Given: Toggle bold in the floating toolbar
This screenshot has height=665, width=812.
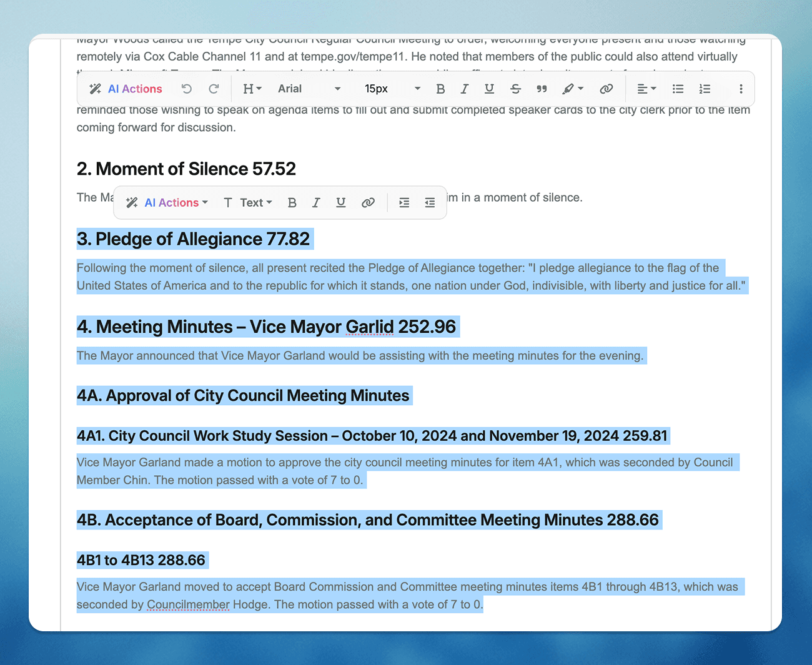Looking at the screenshot, I should 292,202.
